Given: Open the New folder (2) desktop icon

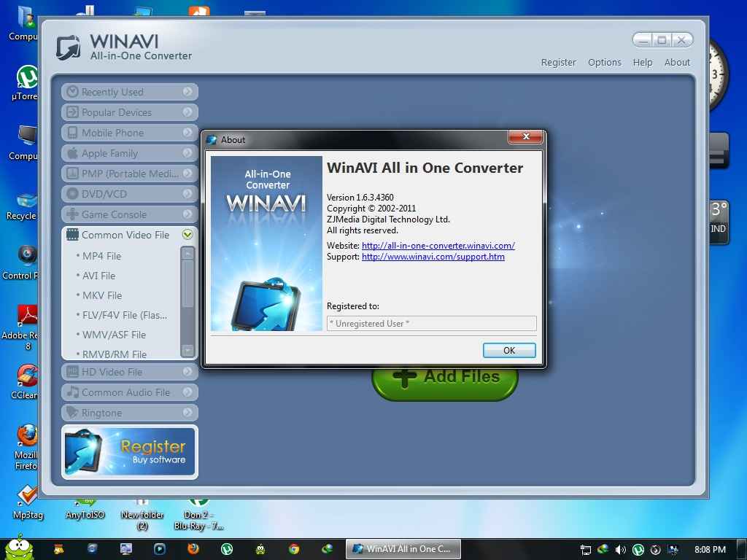Looking at the screenshot, I should [142, 514].
